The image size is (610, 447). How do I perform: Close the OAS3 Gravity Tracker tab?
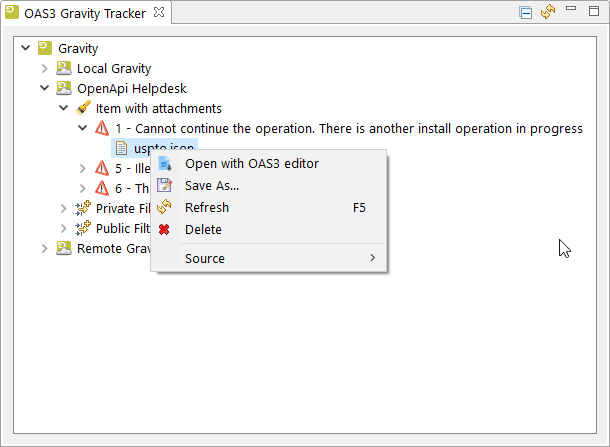click(159, 12)
